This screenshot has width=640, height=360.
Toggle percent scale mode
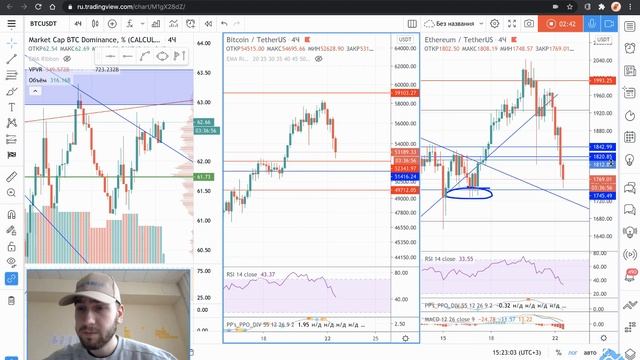pos(558,352)
